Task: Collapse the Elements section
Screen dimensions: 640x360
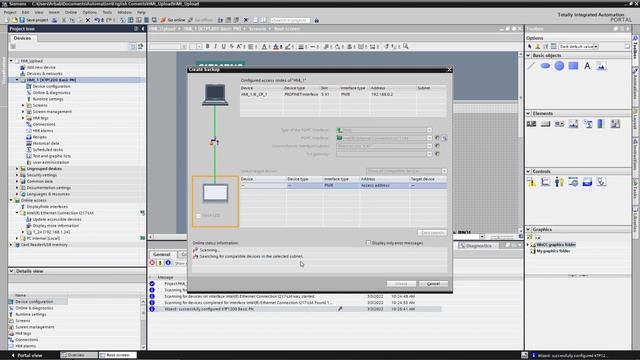Action: click(x=528, y=113)
